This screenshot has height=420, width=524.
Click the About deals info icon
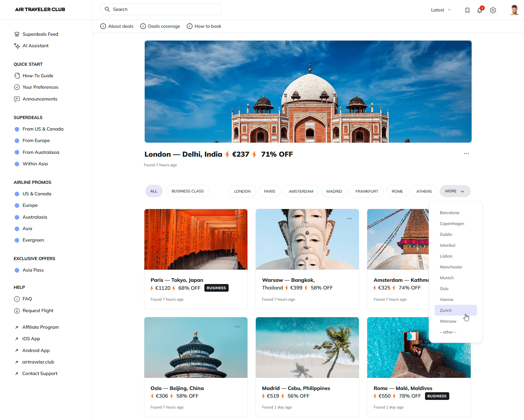coord(103,26)
